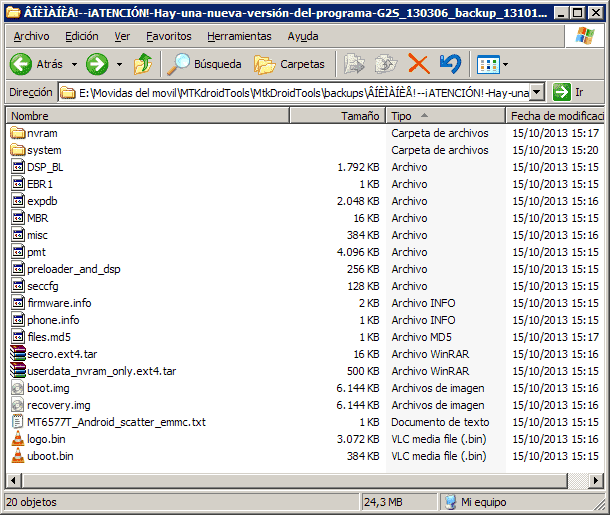Select the uboot.bin VLC cone icon
The height and width of the screenshot is (515, 610).
coord(18,456)
